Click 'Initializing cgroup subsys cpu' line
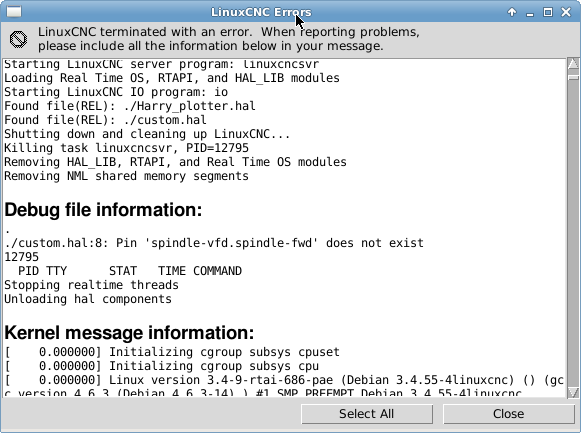The height and width of the screenshot is (433, 581). point(162,366)
